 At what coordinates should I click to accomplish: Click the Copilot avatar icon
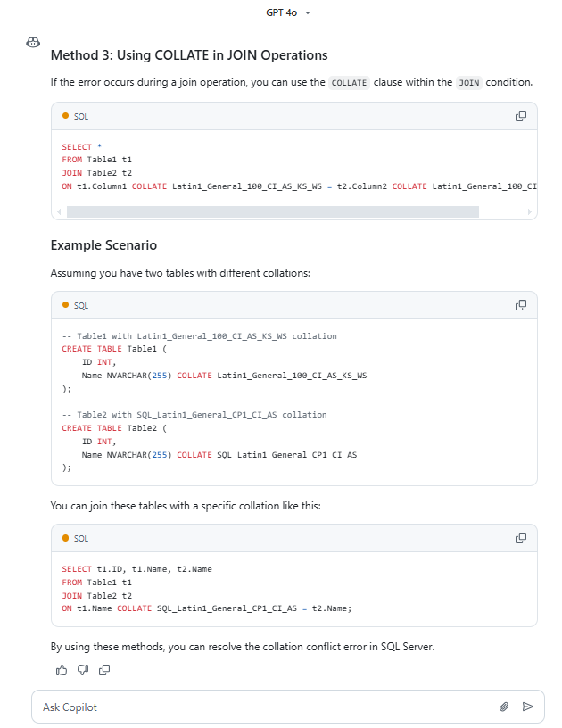33,43
